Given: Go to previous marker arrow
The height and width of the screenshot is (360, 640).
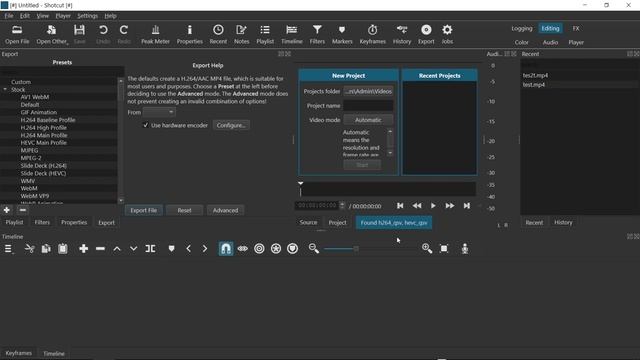Looking at the screenshot, I should (188, 249).
